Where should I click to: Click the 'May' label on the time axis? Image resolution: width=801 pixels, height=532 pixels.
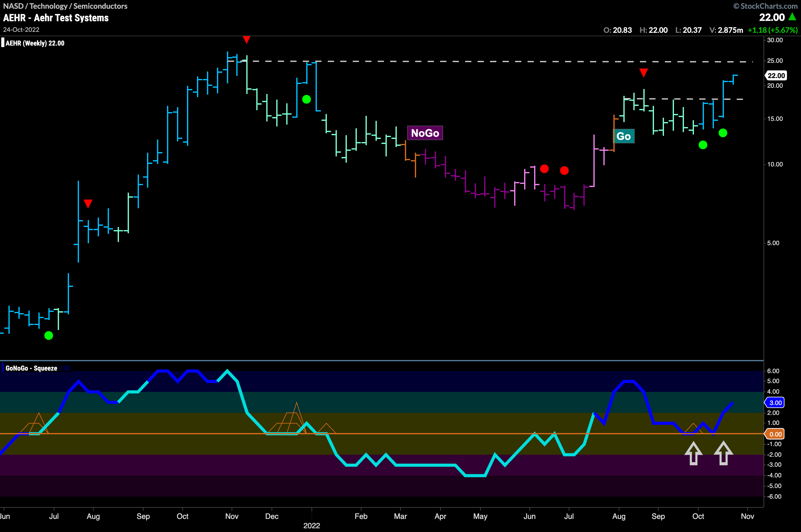tap(480, 516)
